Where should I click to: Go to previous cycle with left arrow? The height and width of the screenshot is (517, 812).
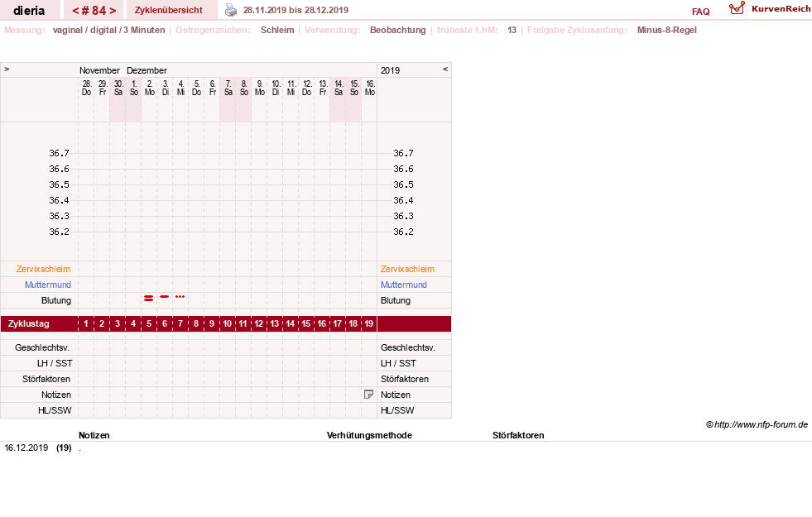coord(75,11)
